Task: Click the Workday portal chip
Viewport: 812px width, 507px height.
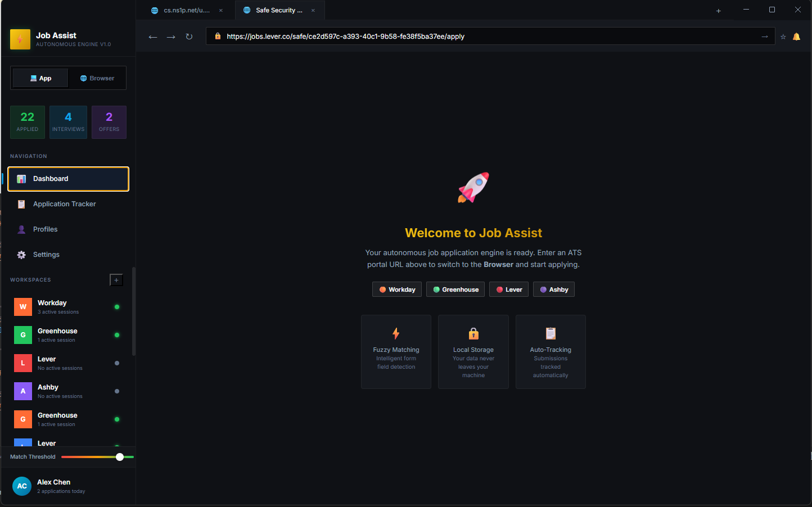Action: click(397, 289)
